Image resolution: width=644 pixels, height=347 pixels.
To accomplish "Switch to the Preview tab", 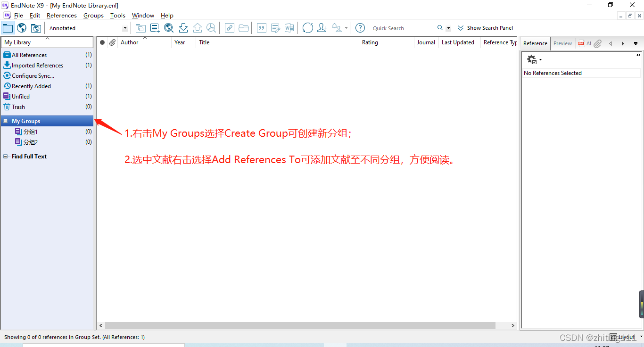I will (562, 43).
